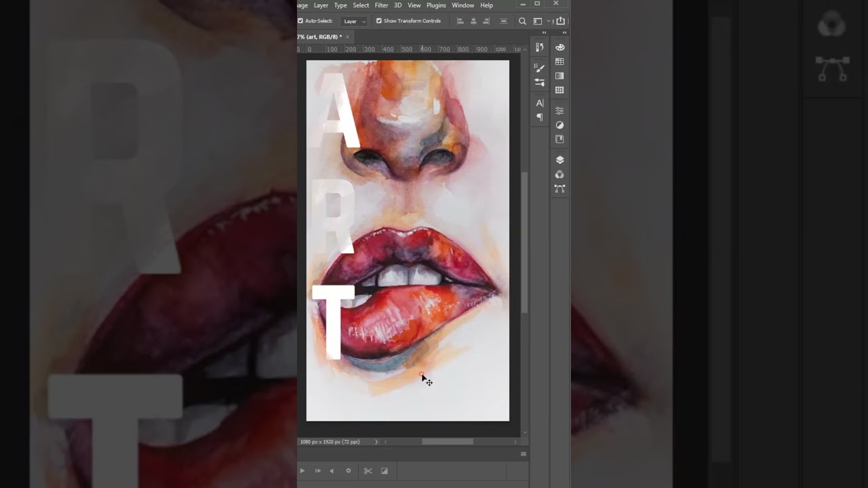Mute timeline audio playback speaker
This screenshot has width=868, height=488.
pos(332,471)
